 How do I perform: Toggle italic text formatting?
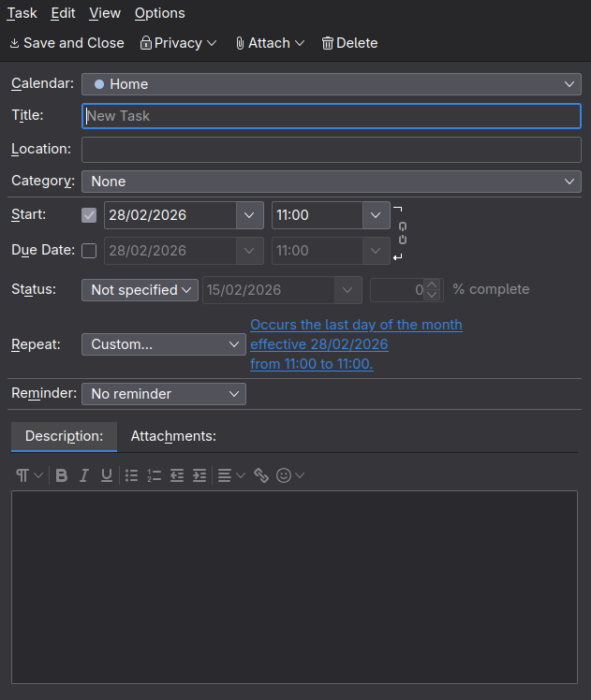pyautogui.click(x=84, y=475)
